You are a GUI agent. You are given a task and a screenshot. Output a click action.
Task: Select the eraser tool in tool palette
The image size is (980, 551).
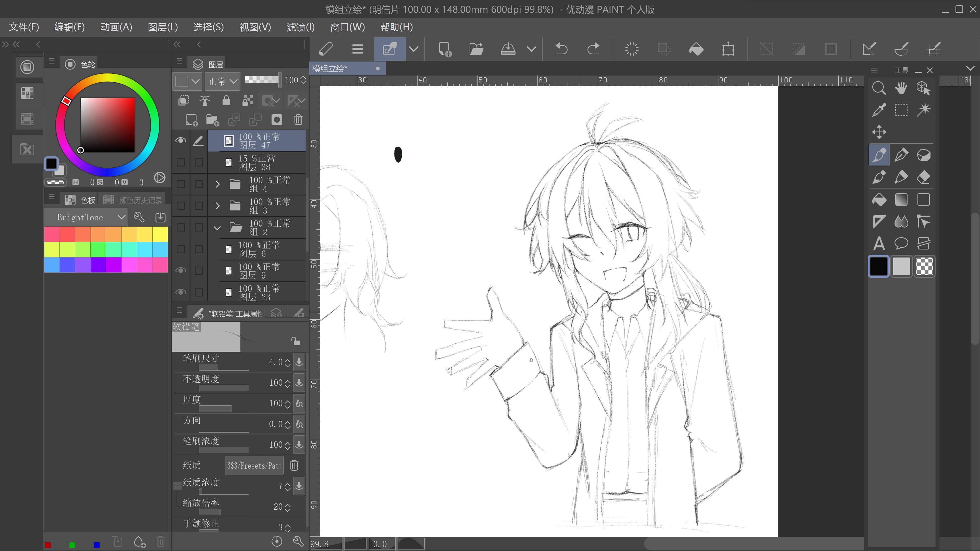(923, 177)
